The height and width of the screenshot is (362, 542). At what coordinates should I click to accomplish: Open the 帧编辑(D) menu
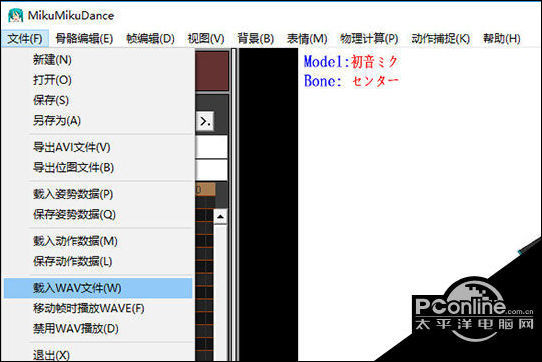click(x=151, y=38)
